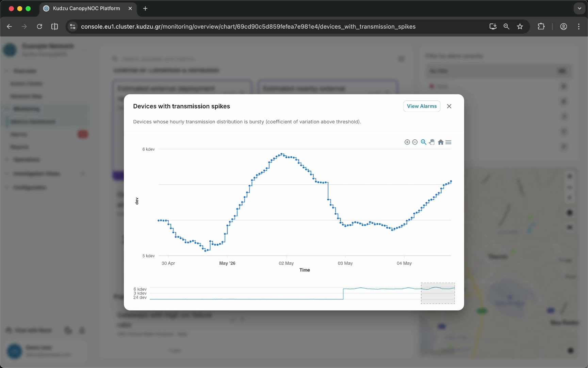Open the browser extensions puzzle icon
Viewport: 588px width, 368px height.
tap(541, 27)
